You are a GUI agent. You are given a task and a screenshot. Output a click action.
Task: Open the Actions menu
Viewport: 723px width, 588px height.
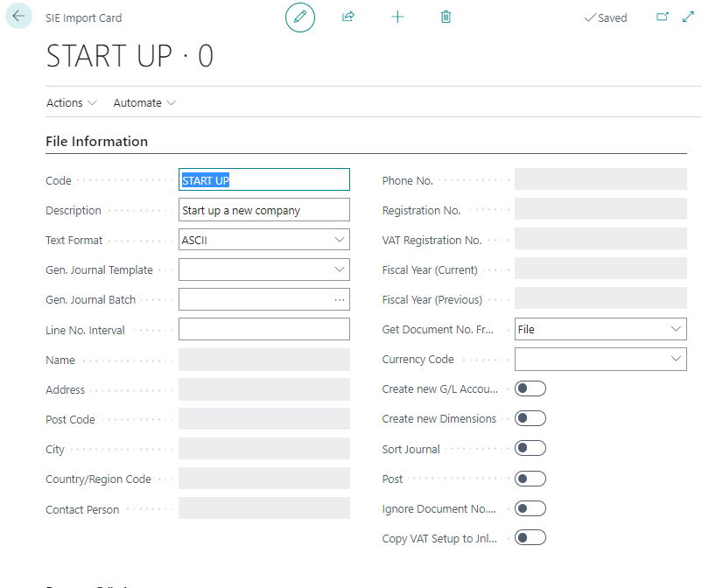coord(71,102)
